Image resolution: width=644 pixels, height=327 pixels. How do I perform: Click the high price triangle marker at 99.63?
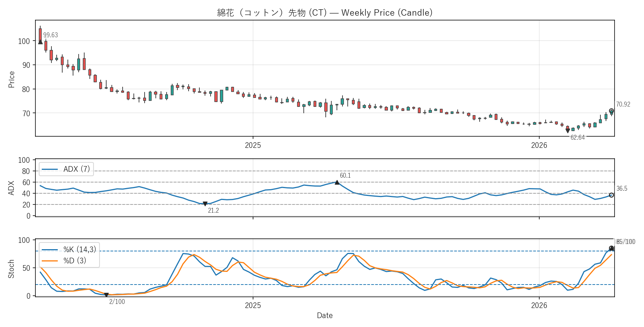(x=40, y=42)
